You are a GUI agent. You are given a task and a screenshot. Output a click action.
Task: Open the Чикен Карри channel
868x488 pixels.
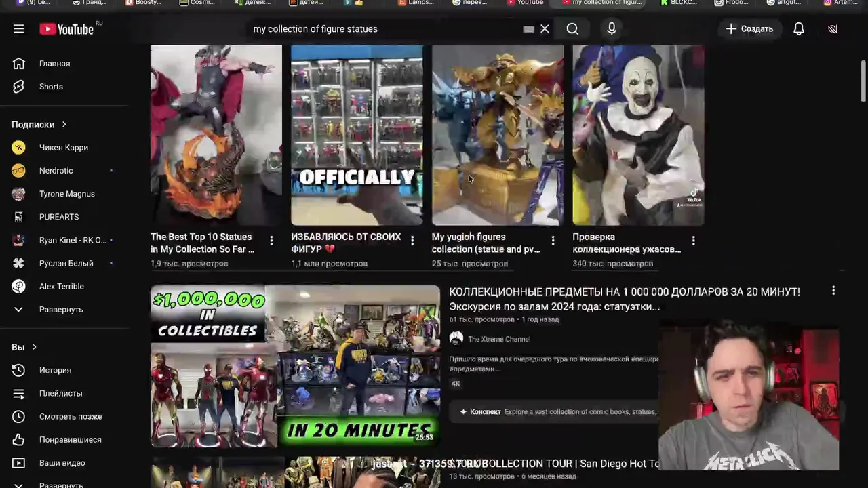tap(64, 148)
